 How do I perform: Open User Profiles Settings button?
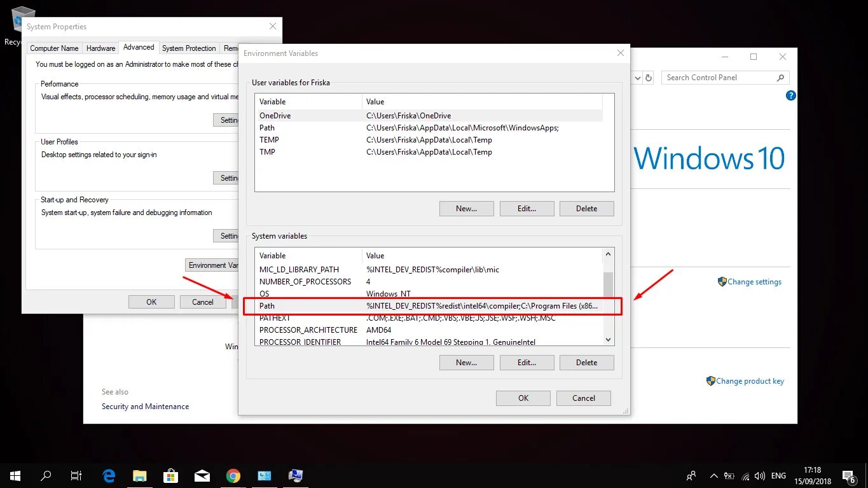click(226, 178)
